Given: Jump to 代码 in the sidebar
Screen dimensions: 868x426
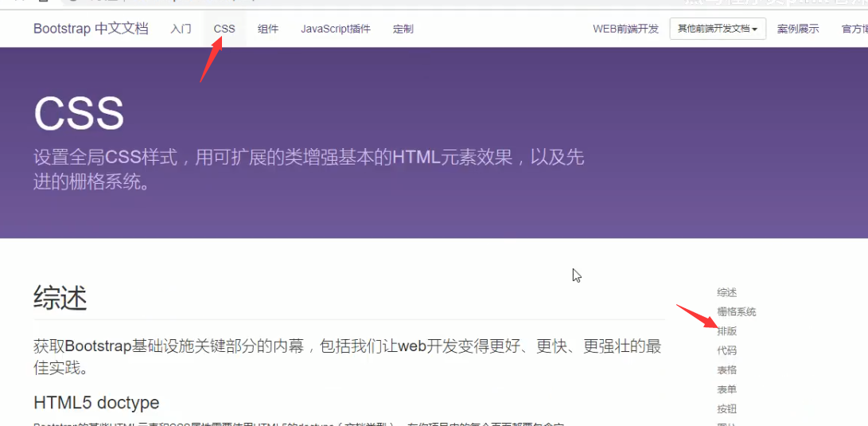Looking at the screenshot, I should (727, 350).
